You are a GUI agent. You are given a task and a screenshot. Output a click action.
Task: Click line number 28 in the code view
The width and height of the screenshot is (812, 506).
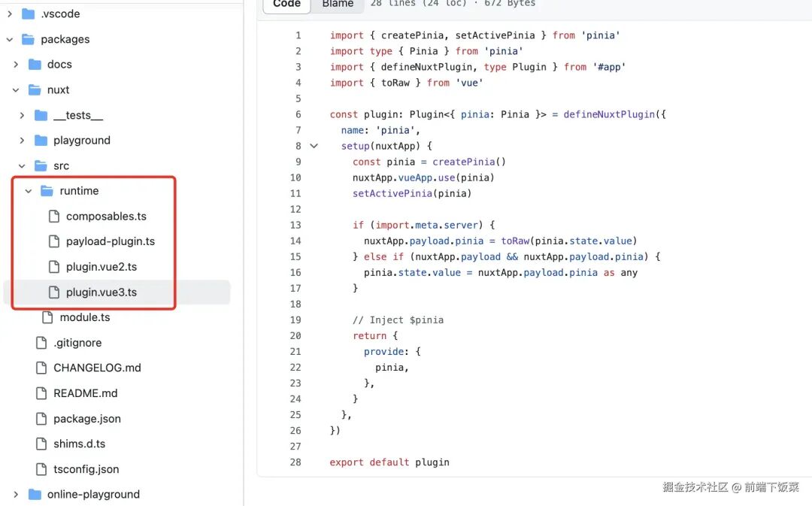[x=295, y=462]
